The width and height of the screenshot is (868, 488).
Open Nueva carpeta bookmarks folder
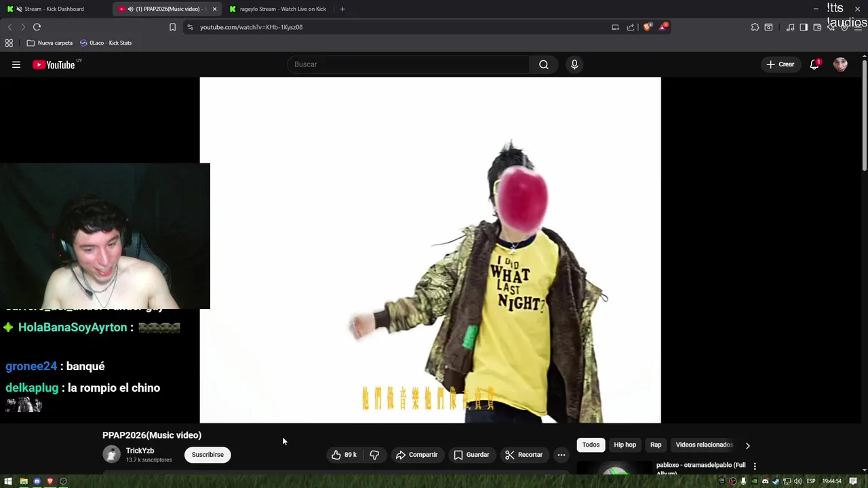(x=49, y=43)
